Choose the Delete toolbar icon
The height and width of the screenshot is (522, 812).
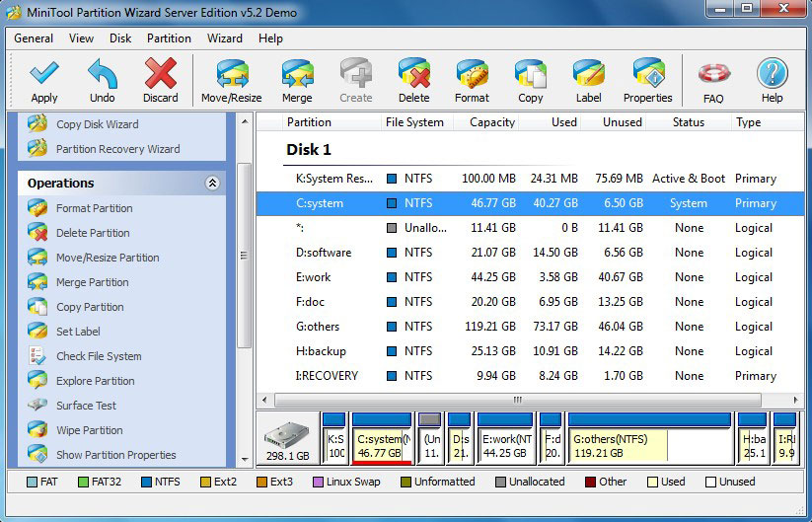click(413, 81)
